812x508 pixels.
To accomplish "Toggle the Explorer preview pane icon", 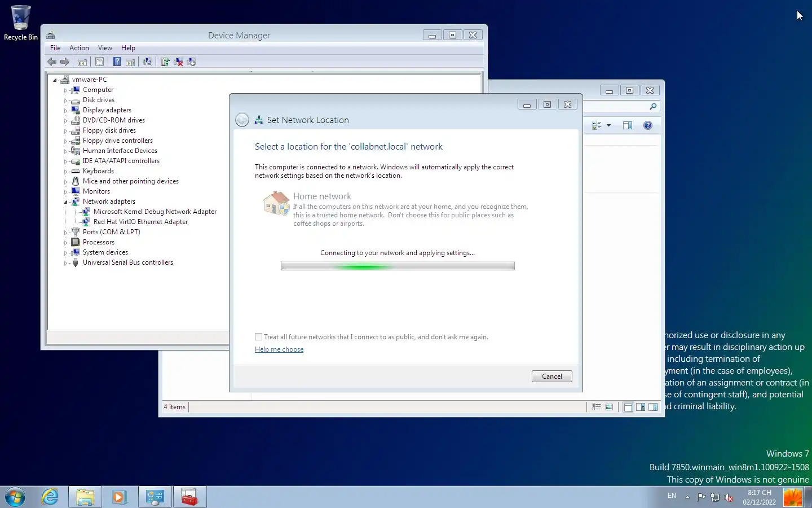I will click(x=628, y=125).
